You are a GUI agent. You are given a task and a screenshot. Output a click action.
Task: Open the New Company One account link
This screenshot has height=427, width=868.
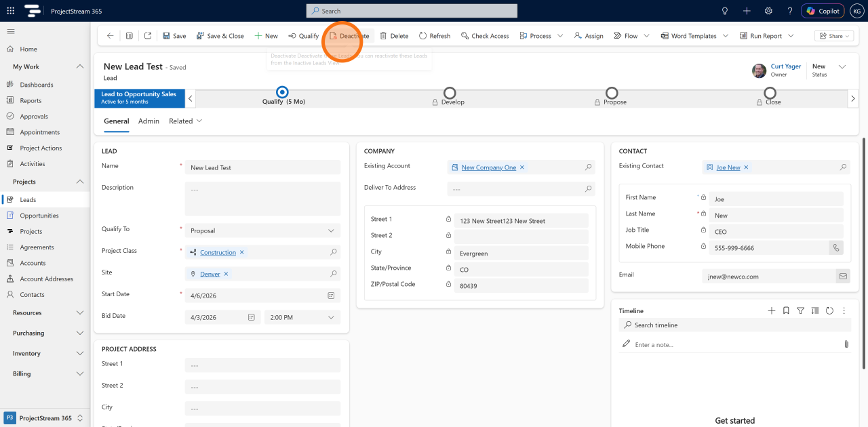(x=489, y=167)
